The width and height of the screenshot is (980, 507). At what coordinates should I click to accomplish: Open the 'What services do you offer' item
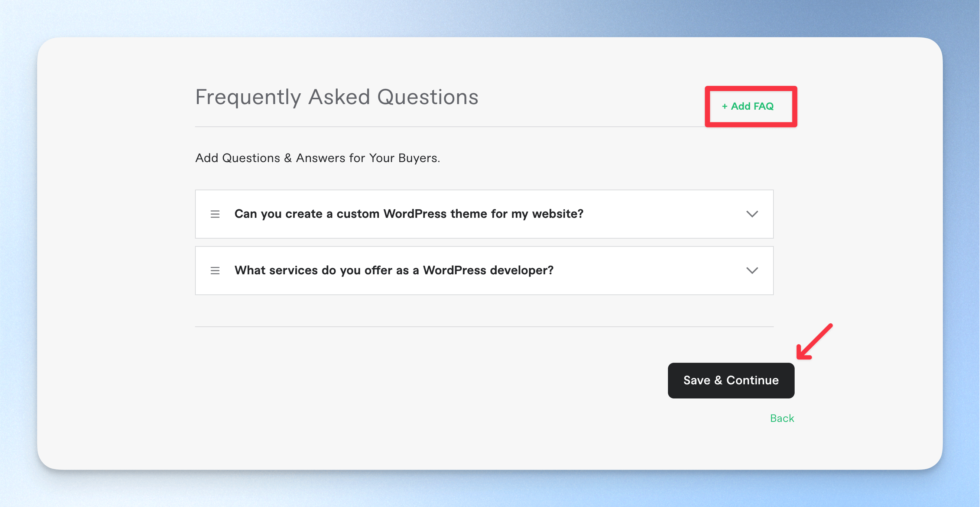click(484, 270)
